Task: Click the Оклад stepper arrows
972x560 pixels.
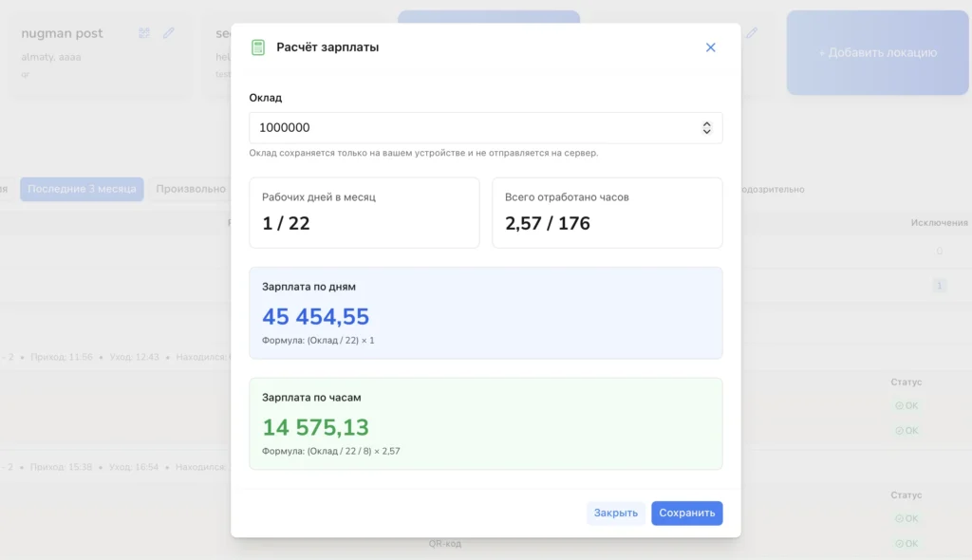Action: point(706,128)
